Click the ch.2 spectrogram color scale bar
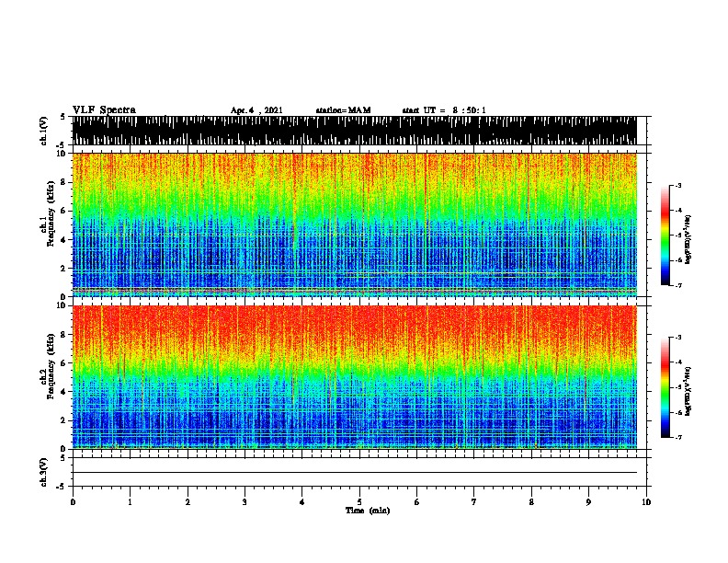The image size is (728, 563). coord(665,387)
